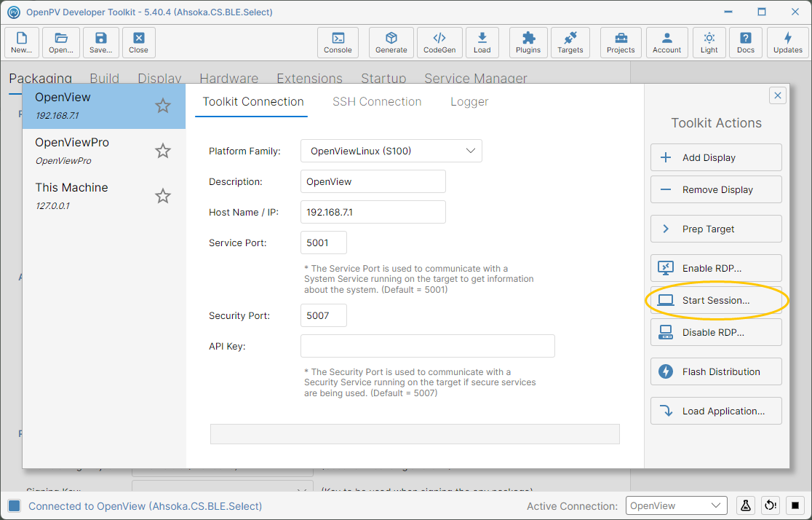The height and width of the screenshot is (520, 812).
Task: Open the Extensions tab
Action: click(x=310, y=78)
